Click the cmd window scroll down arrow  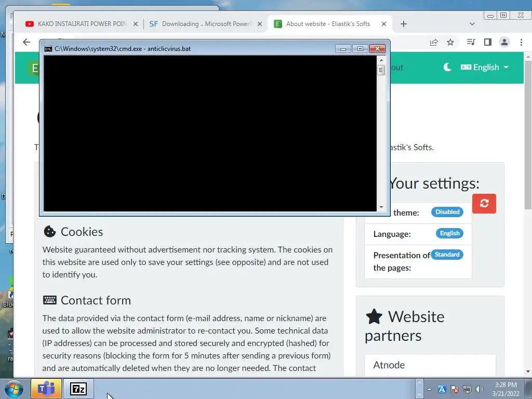point(381,207)
